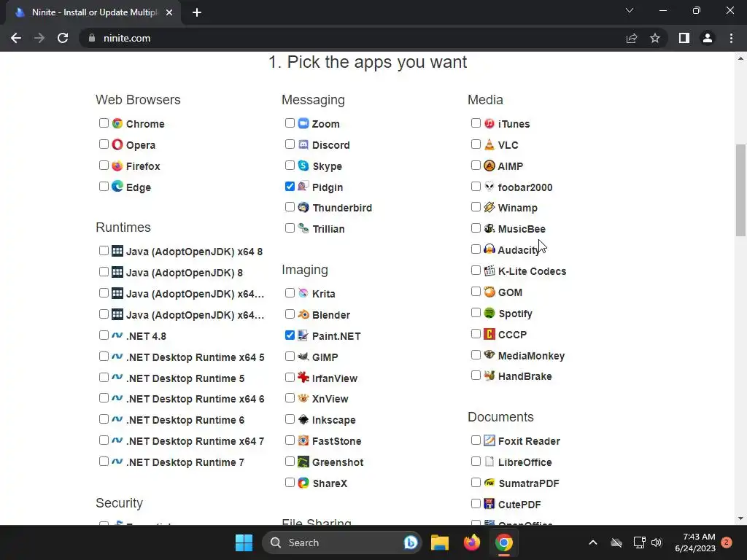The image size is (747, 560).
Task: Toggle the browser side panel icon
Action: tap(684, 38)
